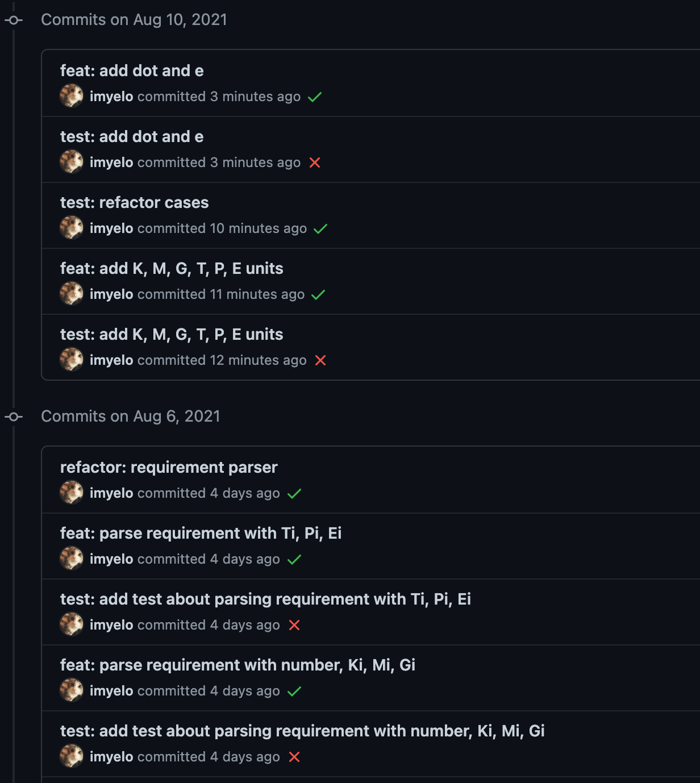Open commit 'test: refactor cases'
This screenshot has height=783, width=700.
pyautogui.click(x=134, y=202)
